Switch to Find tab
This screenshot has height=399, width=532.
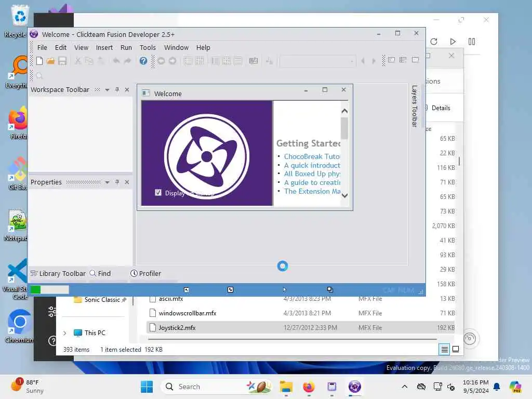click(100, 273)
